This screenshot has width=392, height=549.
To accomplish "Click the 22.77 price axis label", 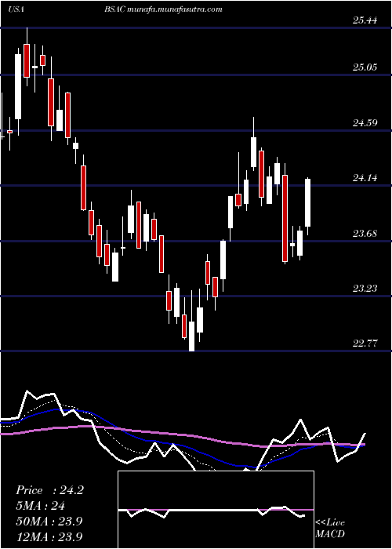I will coord(365,344).
